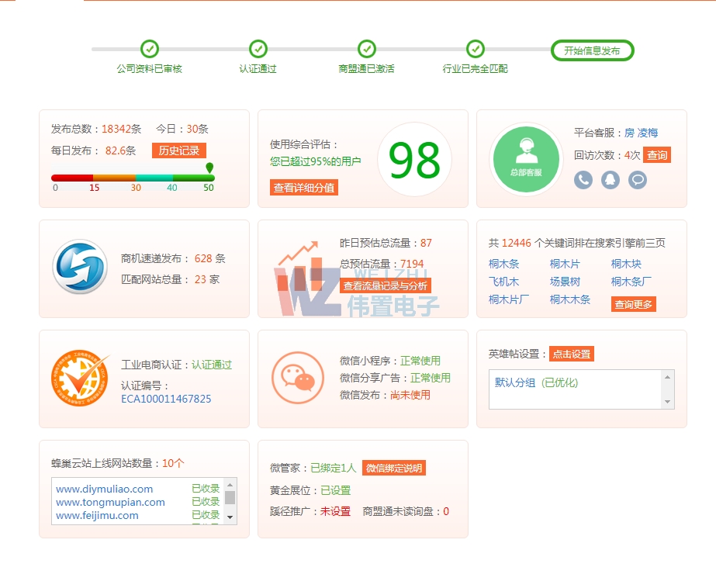Click the traffic trend arrow icon
Image resolution: width=716 pixels, height=588 pixels.
tap(296, 254)
